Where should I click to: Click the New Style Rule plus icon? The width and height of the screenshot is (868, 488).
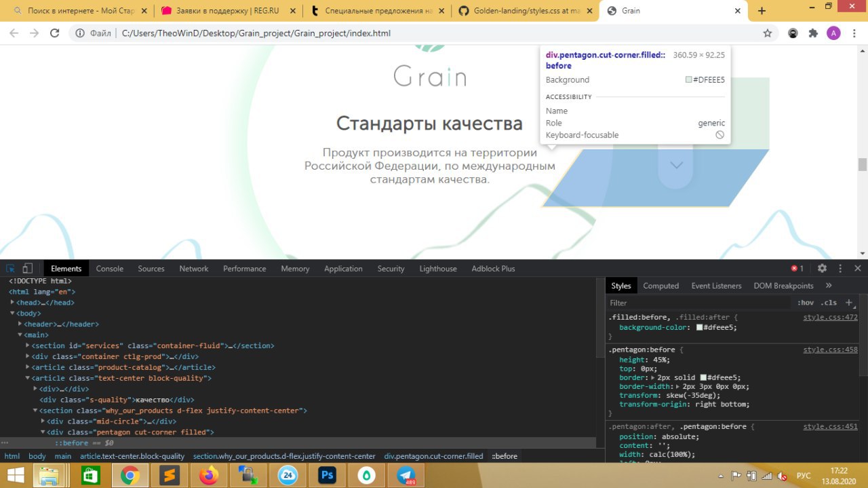pyautogui.click(x=848, y=303)
